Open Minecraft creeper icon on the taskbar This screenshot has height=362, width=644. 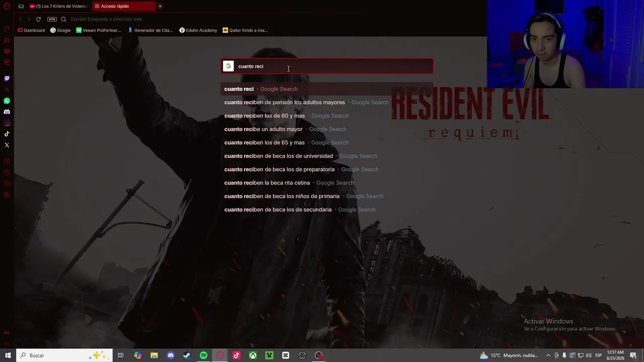269,355
